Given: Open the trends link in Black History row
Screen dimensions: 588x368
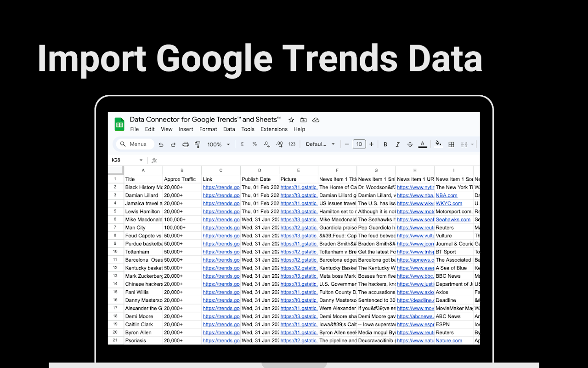Looking at the screenshot, I should click(x=221, y=187).
